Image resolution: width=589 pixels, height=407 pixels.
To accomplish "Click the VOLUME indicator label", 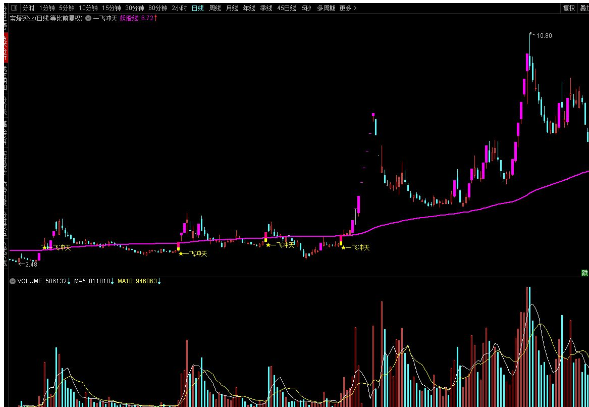I will (29, 281).
